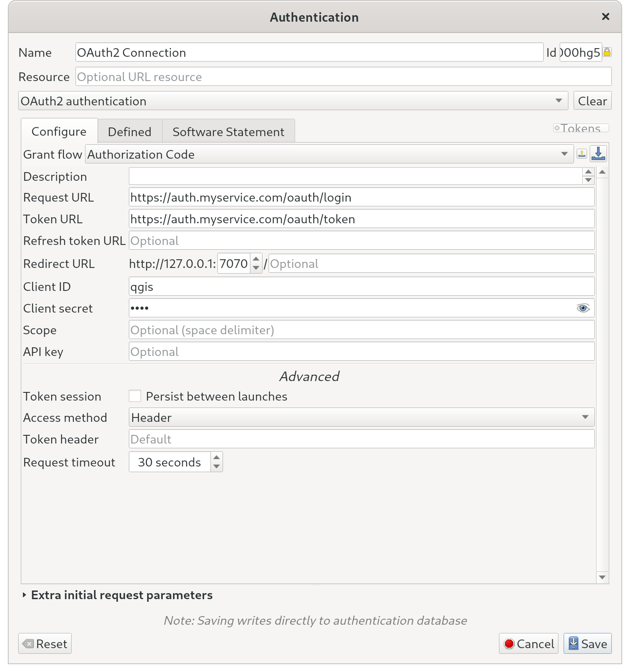The image size is (630, 672).
Task: Click the scrollbar up arrow in Configure panel
Action: click(x=602, y=173)
